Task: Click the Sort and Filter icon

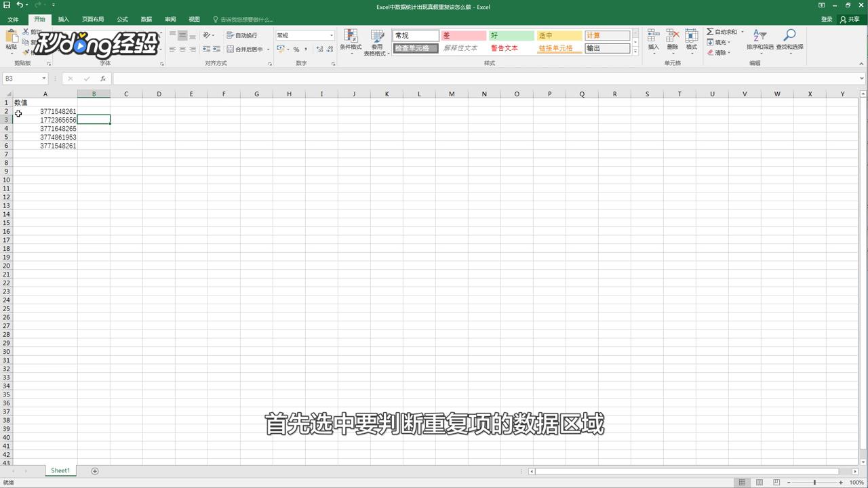Action: coord(760,35)
